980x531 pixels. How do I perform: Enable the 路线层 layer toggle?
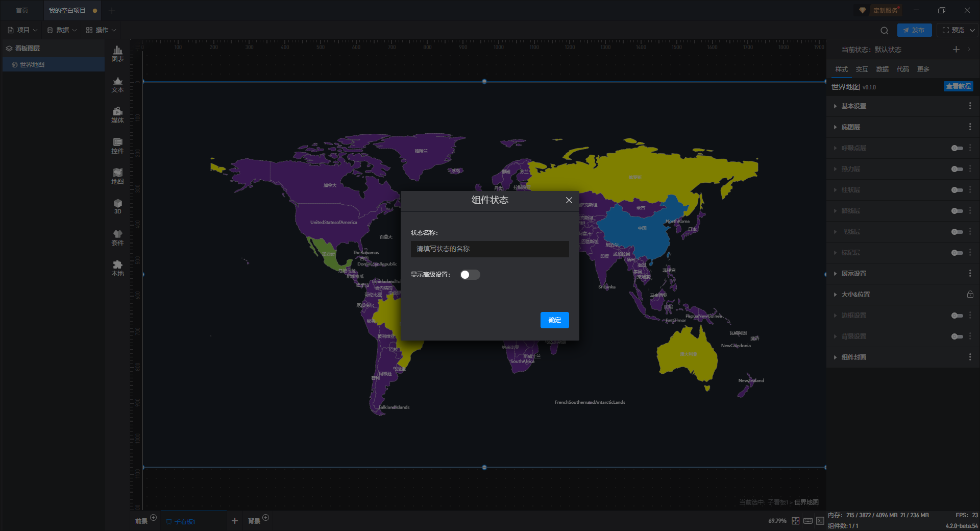[957, 211]
